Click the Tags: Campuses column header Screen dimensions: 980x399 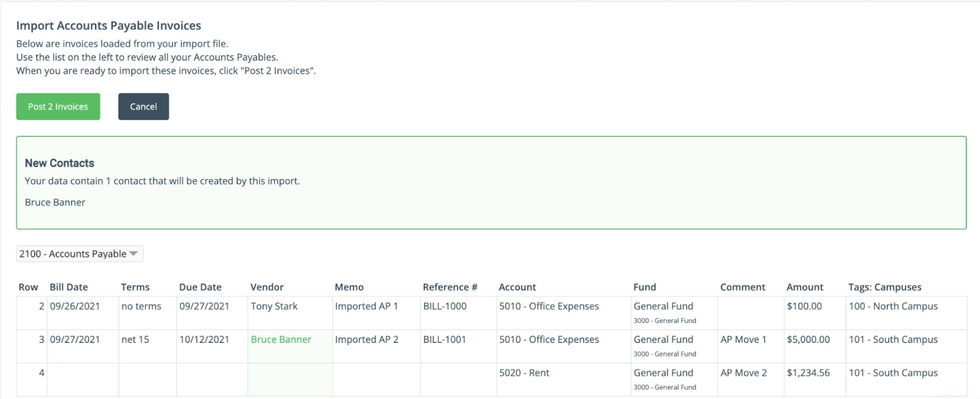[x=884, y=287]
